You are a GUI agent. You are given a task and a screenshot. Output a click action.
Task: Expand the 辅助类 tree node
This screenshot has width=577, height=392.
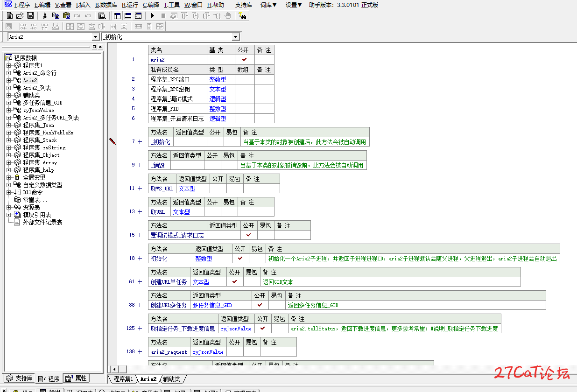(x=8, y=95)
